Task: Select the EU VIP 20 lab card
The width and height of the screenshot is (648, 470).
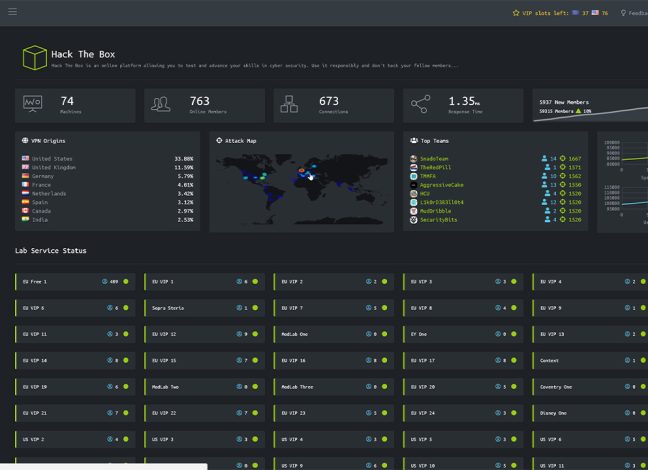Action: coord(463,387)
